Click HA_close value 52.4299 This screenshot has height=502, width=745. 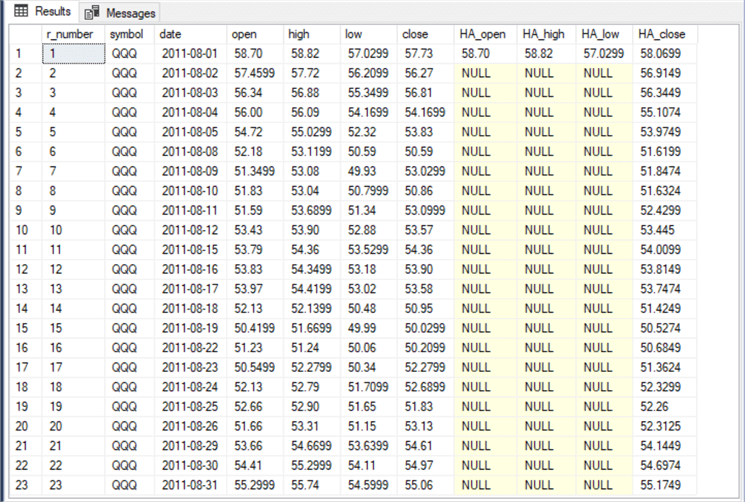coord(665,210)
